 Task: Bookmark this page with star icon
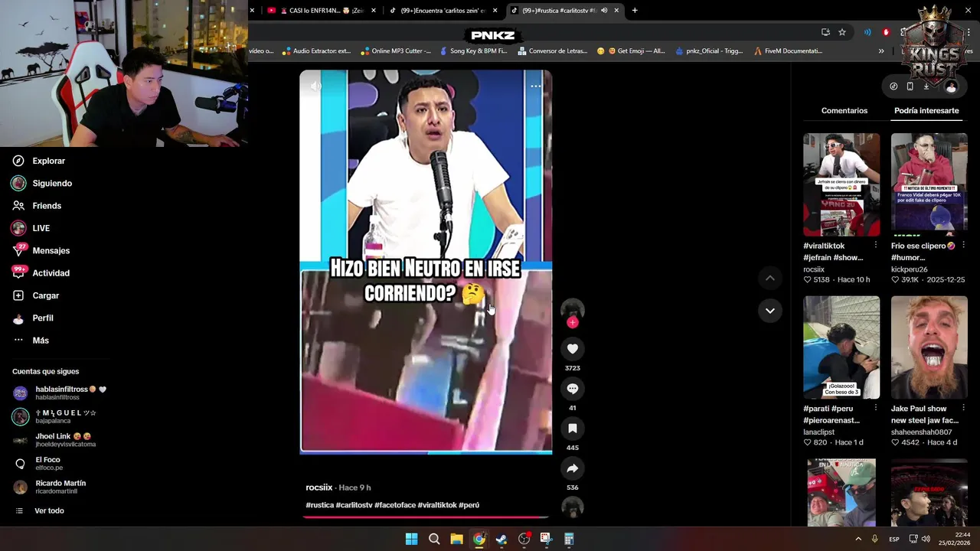pos(842,32)
